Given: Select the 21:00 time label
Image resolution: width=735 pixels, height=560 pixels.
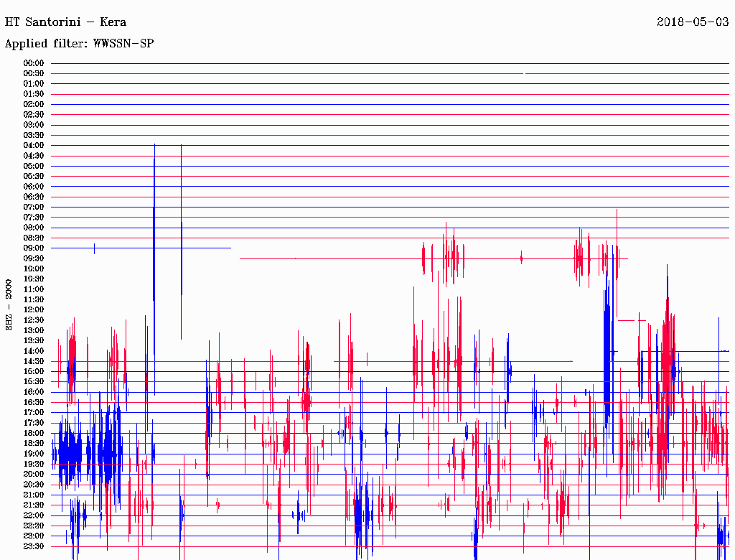Looking at the screenshot, I should (x=34, y=495).
